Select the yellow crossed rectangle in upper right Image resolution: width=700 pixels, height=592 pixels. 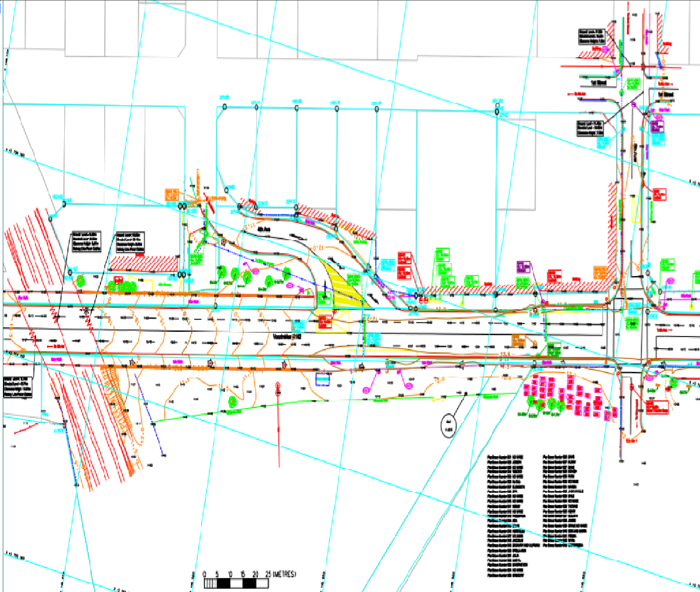point(636,210)
